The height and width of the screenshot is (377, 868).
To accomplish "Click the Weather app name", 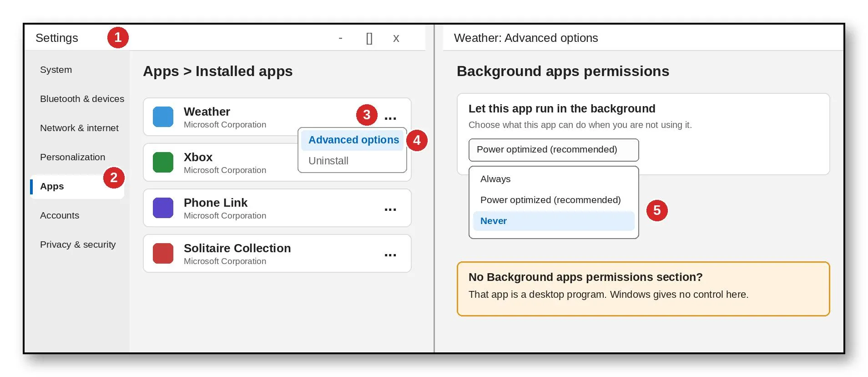I will click(207, 112).
